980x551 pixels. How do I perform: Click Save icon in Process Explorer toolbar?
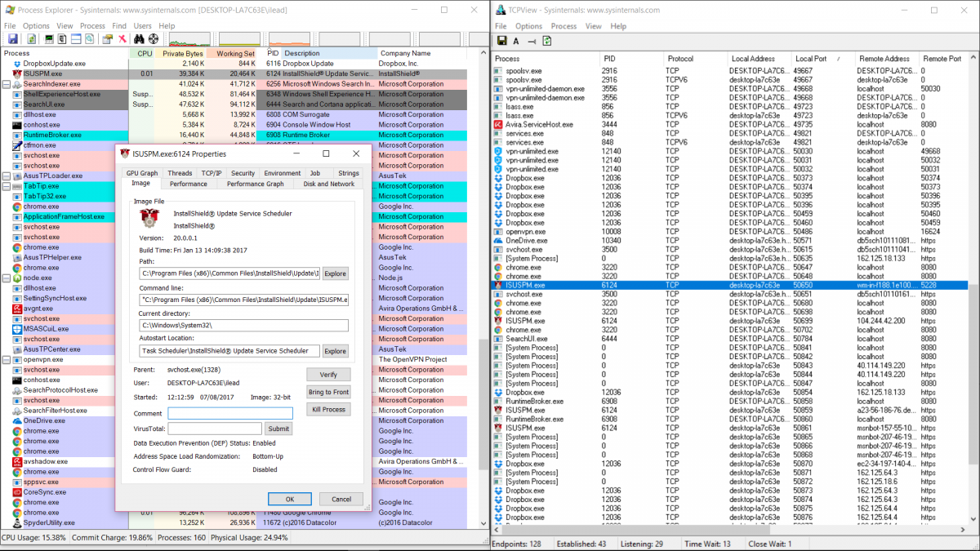(x=12, y=38)
